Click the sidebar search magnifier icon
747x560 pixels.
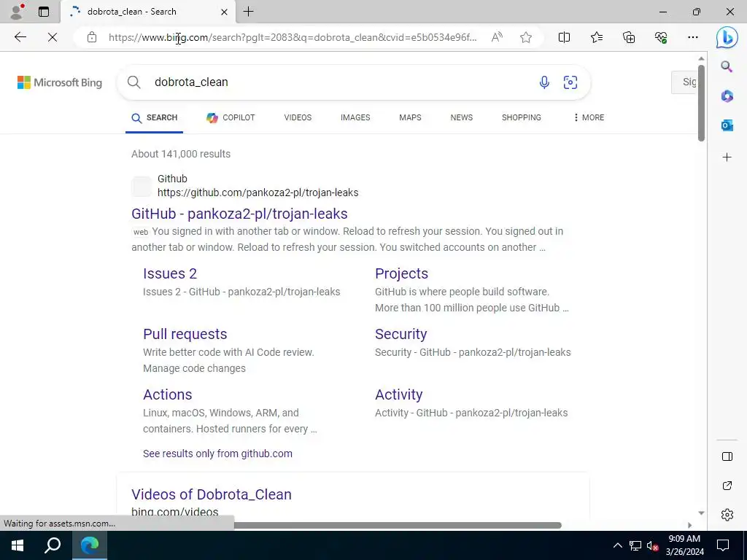tap(727, 66)
